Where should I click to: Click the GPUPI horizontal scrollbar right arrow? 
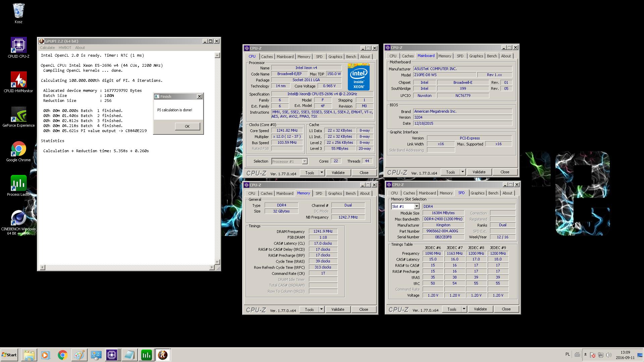click(212, 267)
